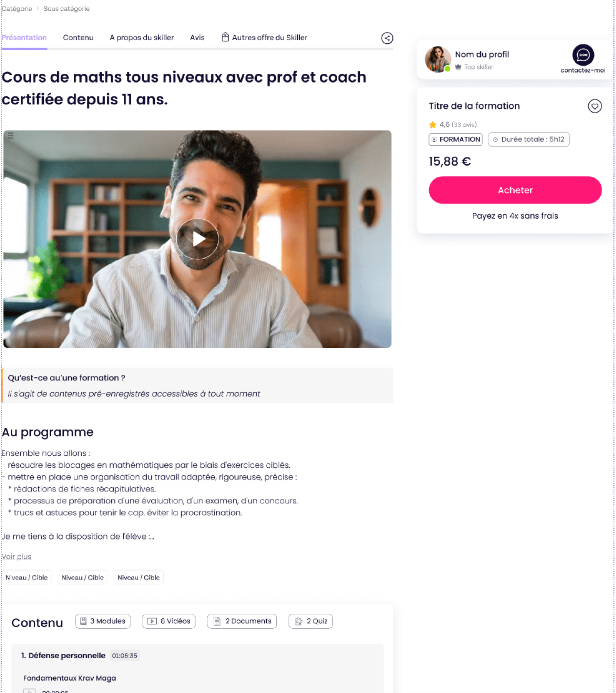Click the Durée totale 5h12 badge

pyautogui.click(x=528, y=139)
